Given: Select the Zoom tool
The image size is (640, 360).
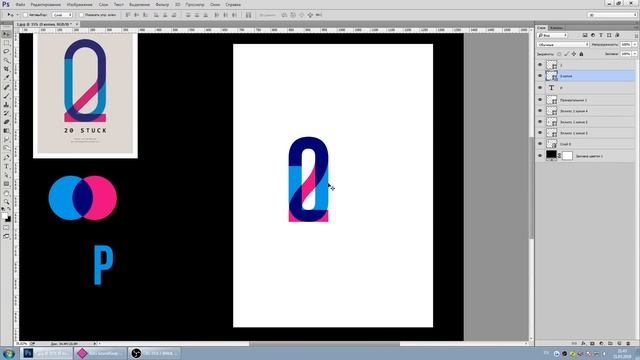Looking at the screenshot, I should [6, 202].
